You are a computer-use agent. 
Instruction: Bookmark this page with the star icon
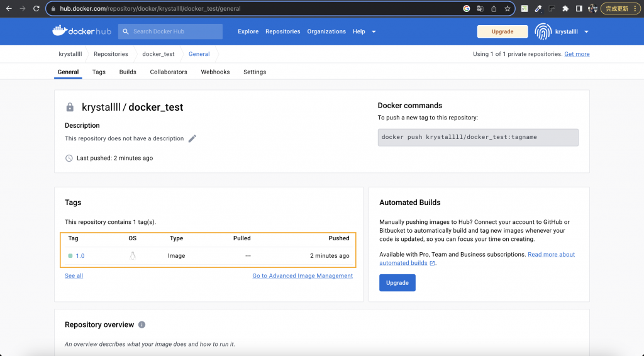[x=508, y=9]
